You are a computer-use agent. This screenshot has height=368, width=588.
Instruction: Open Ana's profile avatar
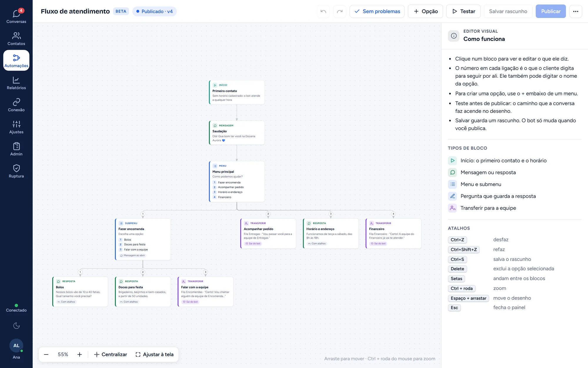pos(16,346)
